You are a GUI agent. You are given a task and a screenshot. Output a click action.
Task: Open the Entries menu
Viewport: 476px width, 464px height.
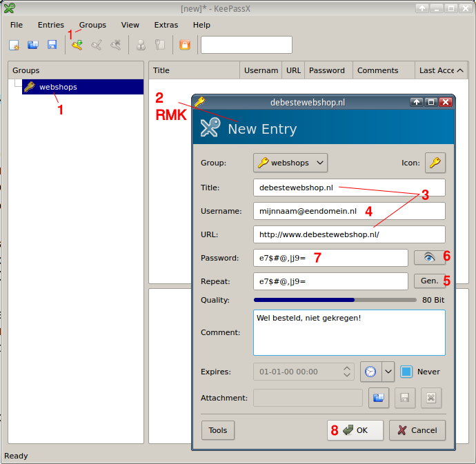[51, 25]
